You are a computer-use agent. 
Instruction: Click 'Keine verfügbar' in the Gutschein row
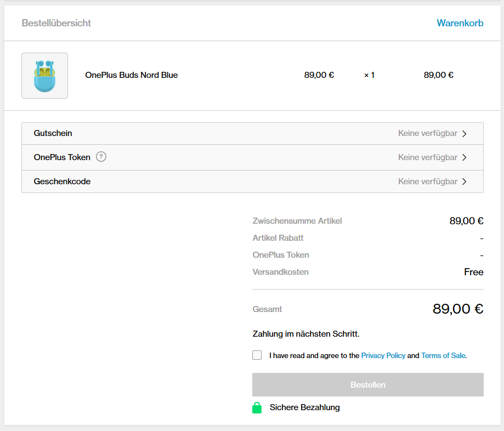(428, 133)
